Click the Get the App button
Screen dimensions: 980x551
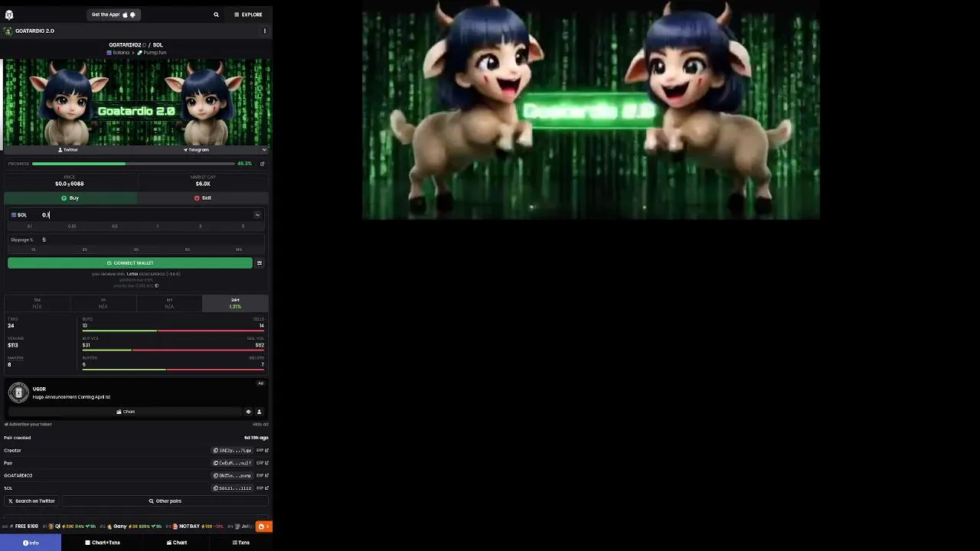[113, 15]
